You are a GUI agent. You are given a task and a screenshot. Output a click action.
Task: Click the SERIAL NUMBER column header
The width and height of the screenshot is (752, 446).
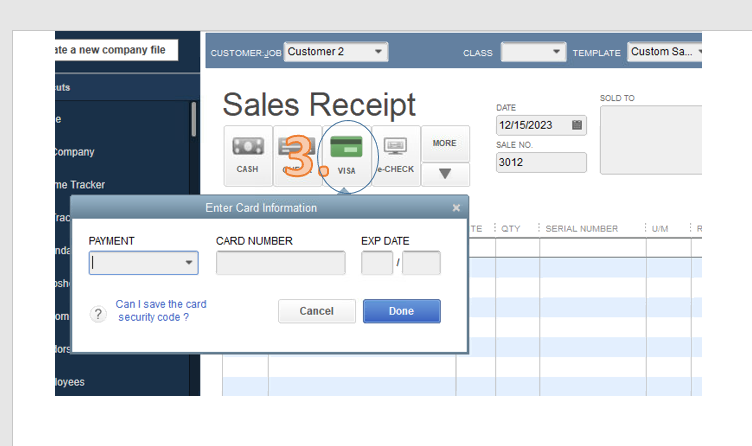(x=582, y=229)
